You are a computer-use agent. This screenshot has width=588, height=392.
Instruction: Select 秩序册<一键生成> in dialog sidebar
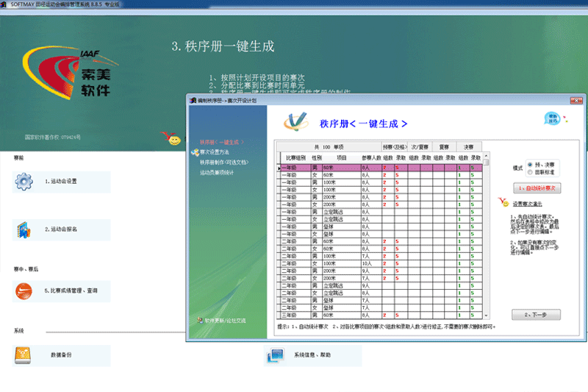222,142
